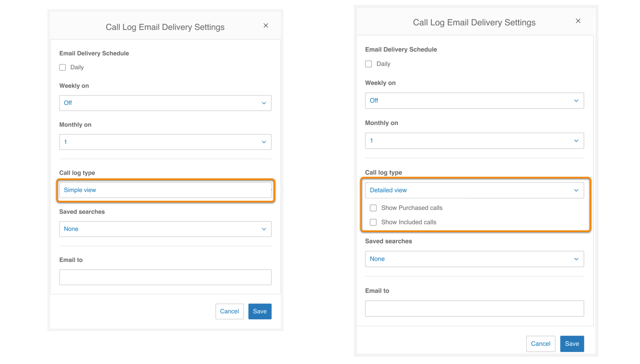Click Save in the Simple view dialog

point(260,312)
